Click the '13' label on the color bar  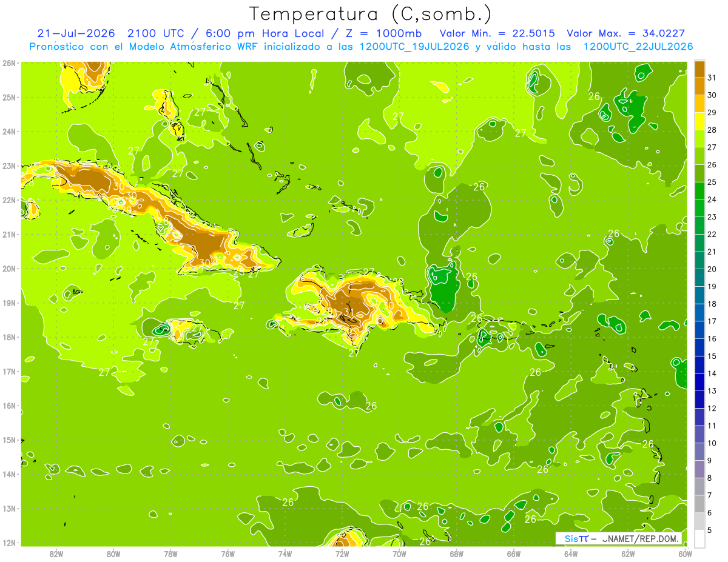[x=712, y=390]
